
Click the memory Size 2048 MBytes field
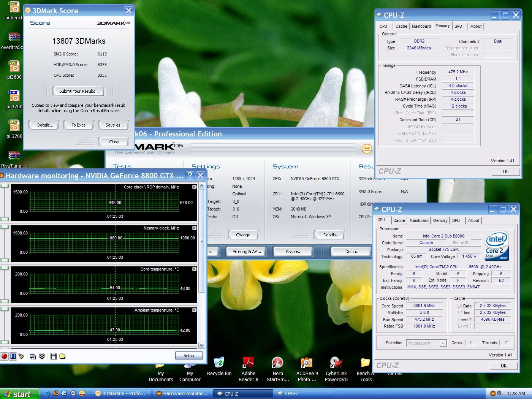coord(419,48)
